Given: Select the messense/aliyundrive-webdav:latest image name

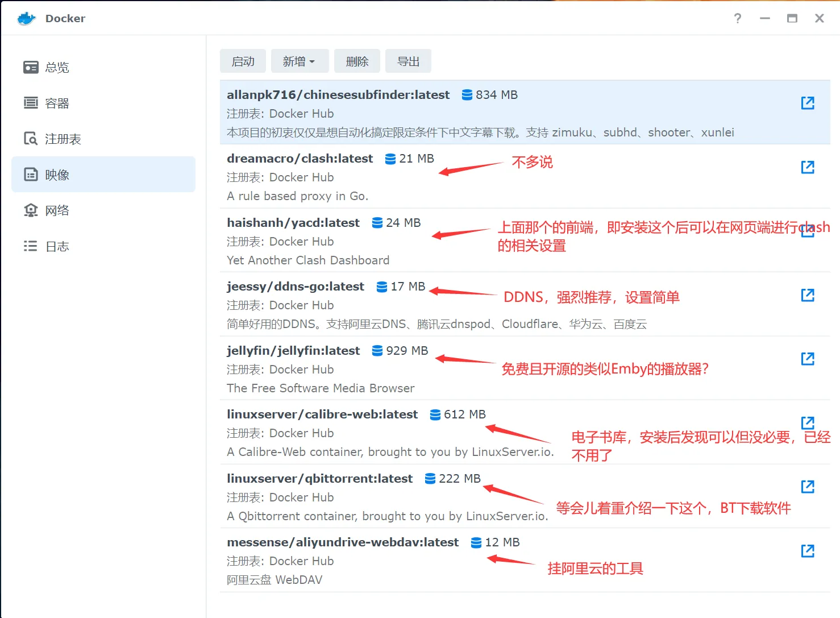Looking at the screenshot, I should (343, 542).
